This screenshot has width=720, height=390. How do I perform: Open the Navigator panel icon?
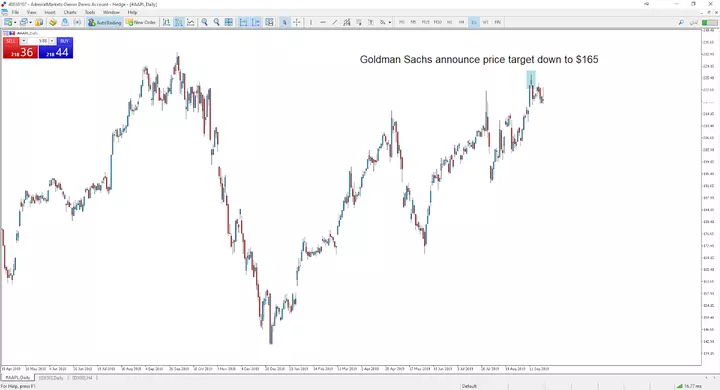pos(65,22)
